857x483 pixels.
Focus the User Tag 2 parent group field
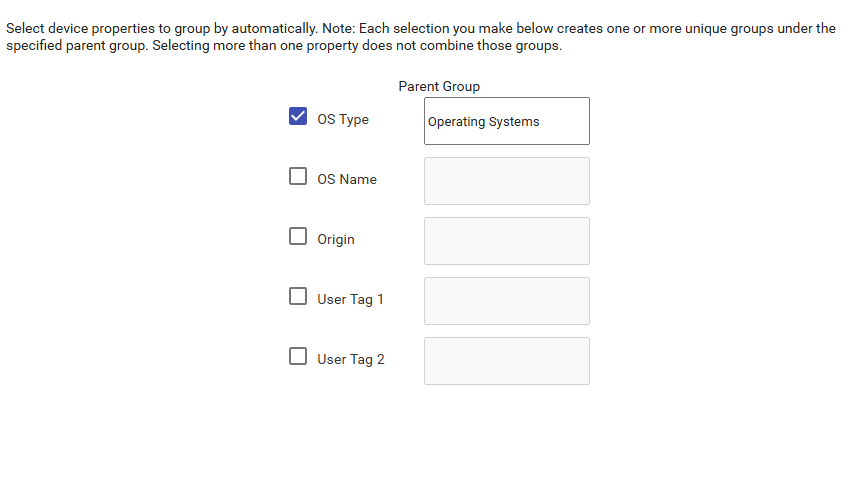point(506,361)
